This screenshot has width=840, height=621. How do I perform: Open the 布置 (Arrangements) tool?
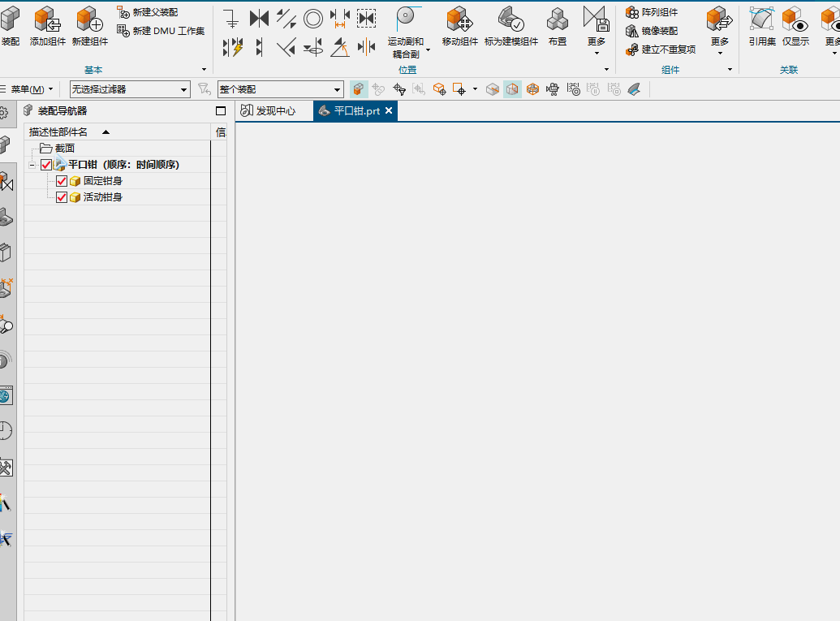coord(557,20)
